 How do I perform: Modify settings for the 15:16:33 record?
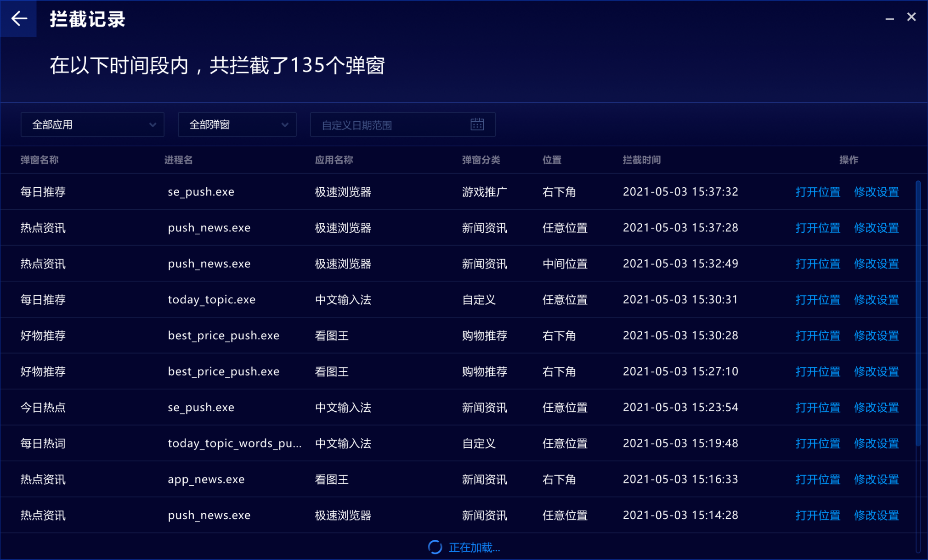(x=876, y=479)
